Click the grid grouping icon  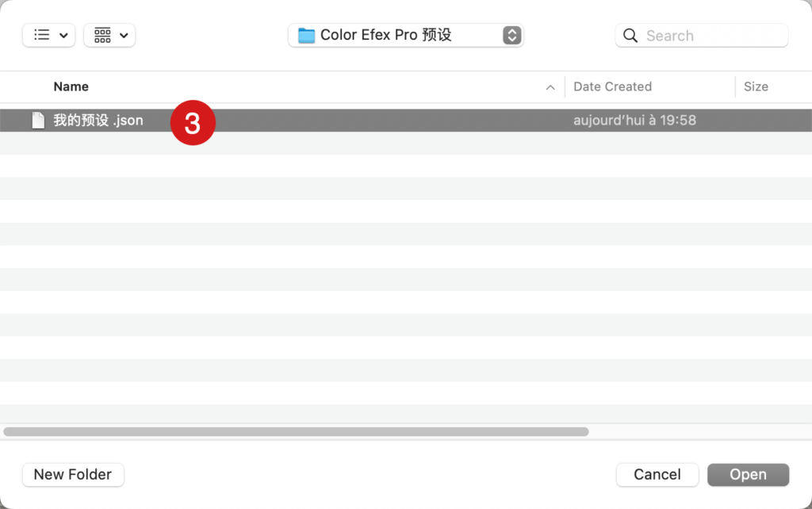coord(102,35)
